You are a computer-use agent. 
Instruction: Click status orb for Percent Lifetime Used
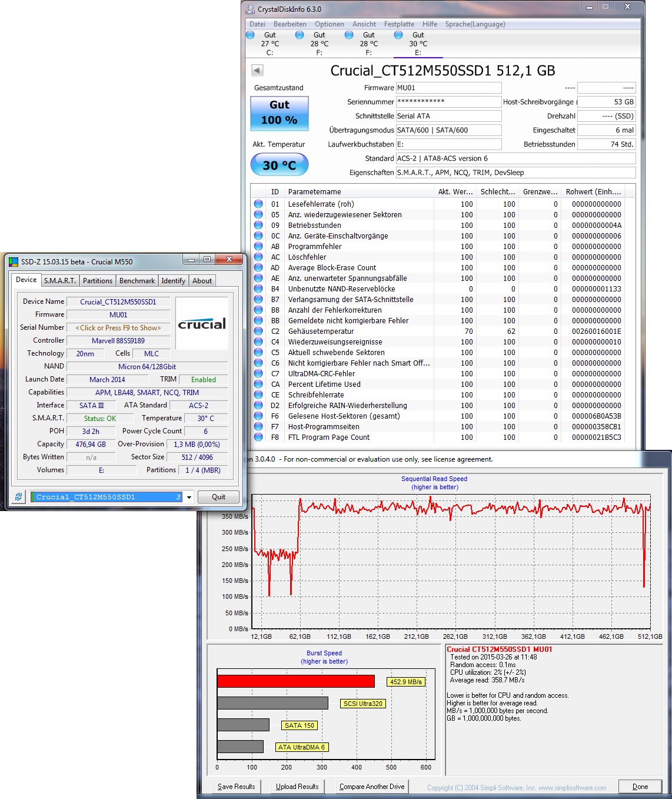tap(258, 384)
